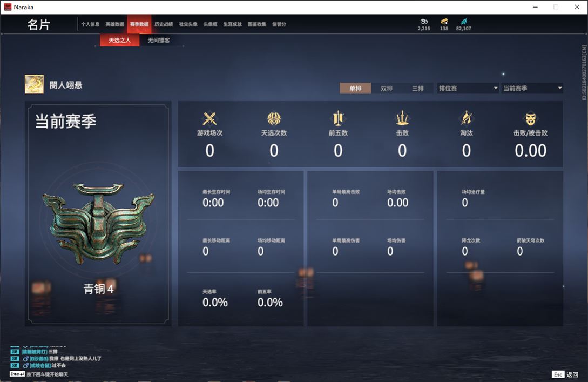Screen dimensions: 588x382
Task: Click the Esc 返回 back button
Action: click(x=565, y=374)
